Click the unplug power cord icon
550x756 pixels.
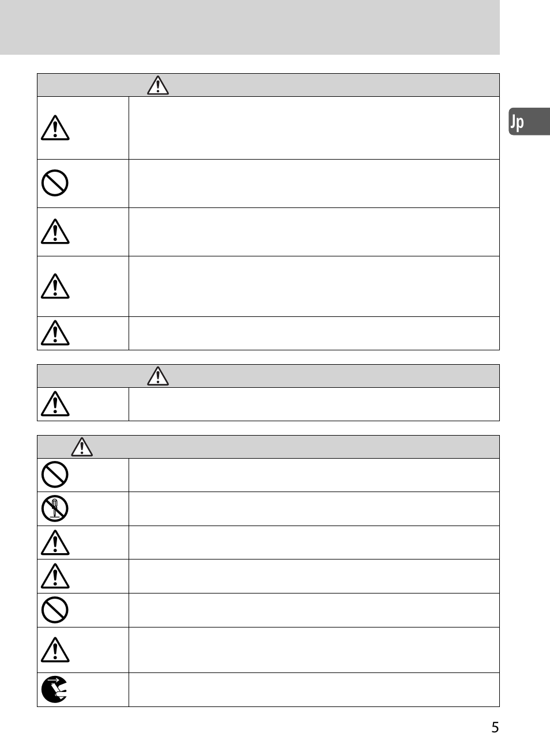55,689
